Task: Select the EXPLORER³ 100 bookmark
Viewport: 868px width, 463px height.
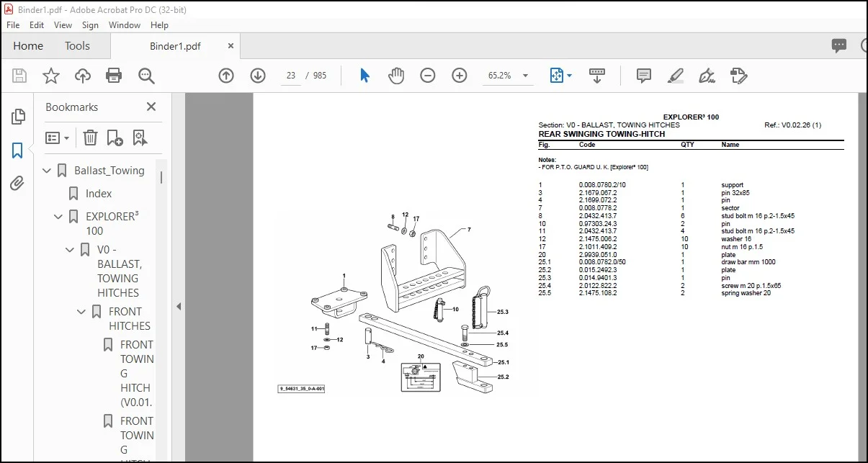Action: pos(112,223)
